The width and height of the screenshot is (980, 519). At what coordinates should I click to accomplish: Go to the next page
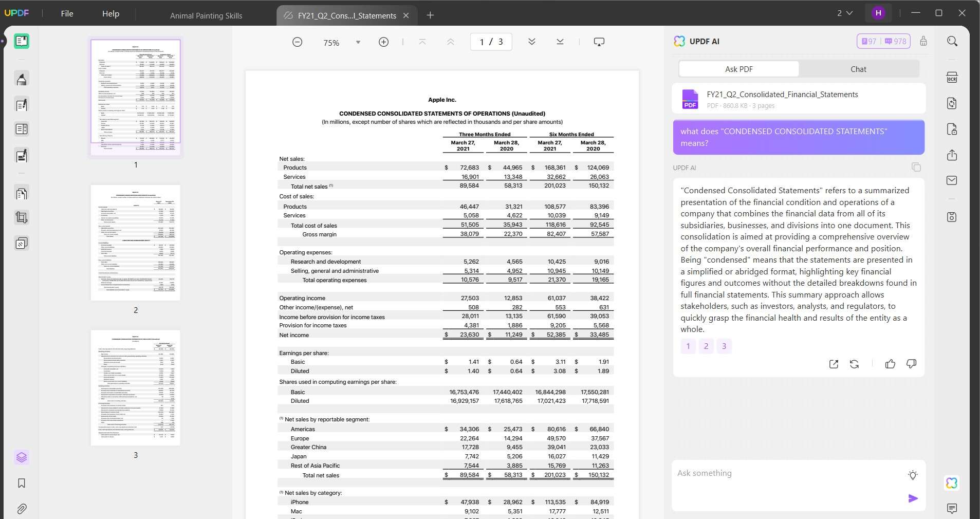(532, 42)
